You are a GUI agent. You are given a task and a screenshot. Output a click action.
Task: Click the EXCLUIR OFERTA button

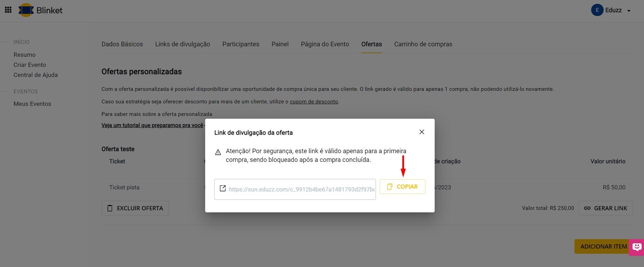pos(135,208)
